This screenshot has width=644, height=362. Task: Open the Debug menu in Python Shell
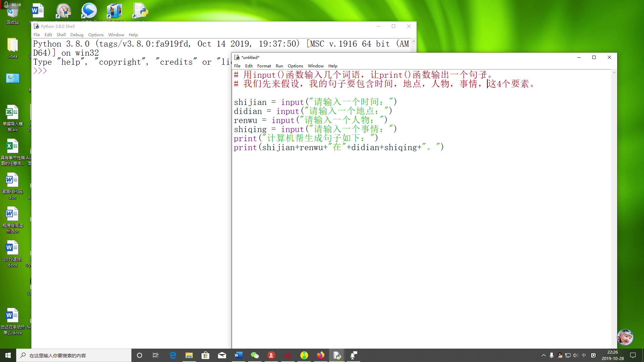[x=76, y=35]
